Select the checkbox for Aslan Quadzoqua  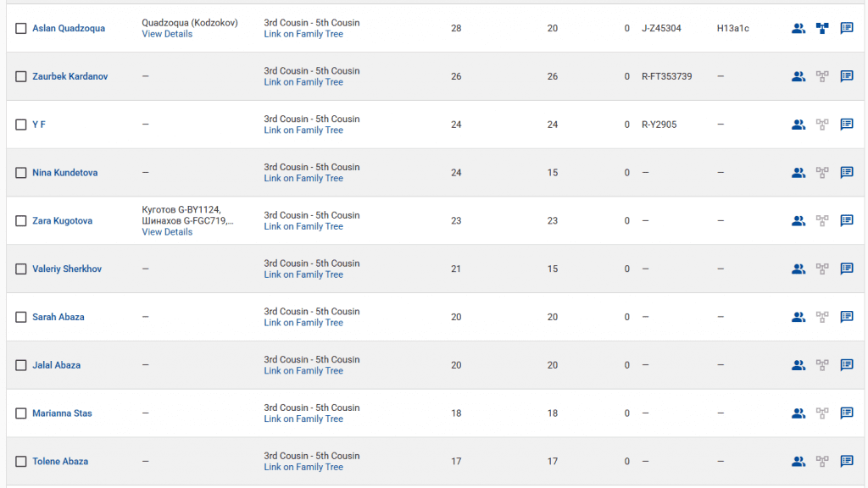(21, 29)
